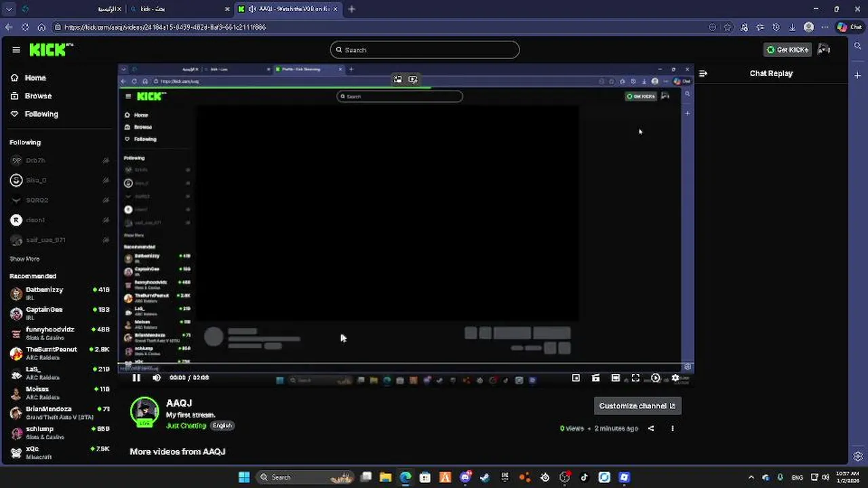The image size is (868, 488).
Task: Open recommended channel BrianMendoza
Action: point(60,413)
